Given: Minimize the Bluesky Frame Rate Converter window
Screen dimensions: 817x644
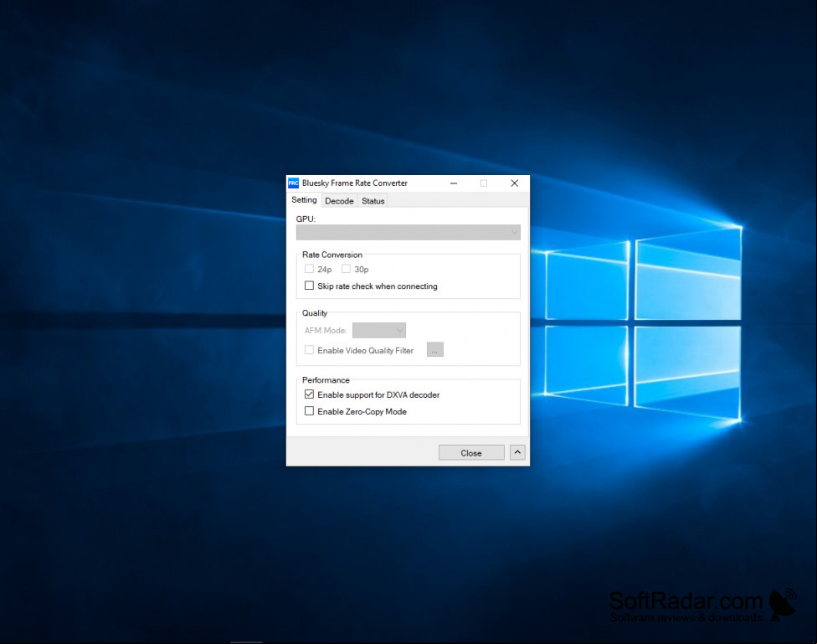Looking at the screenshot, I should coord(454,183).
